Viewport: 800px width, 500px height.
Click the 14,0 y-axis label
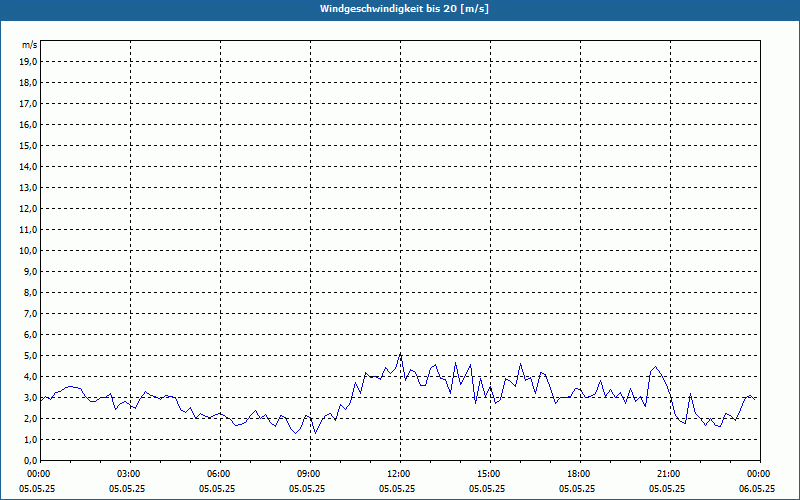tap(28, 166)
